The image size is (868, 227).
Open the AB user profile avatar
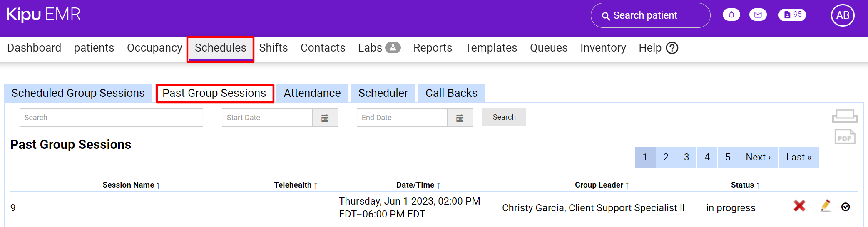[843, 15]
